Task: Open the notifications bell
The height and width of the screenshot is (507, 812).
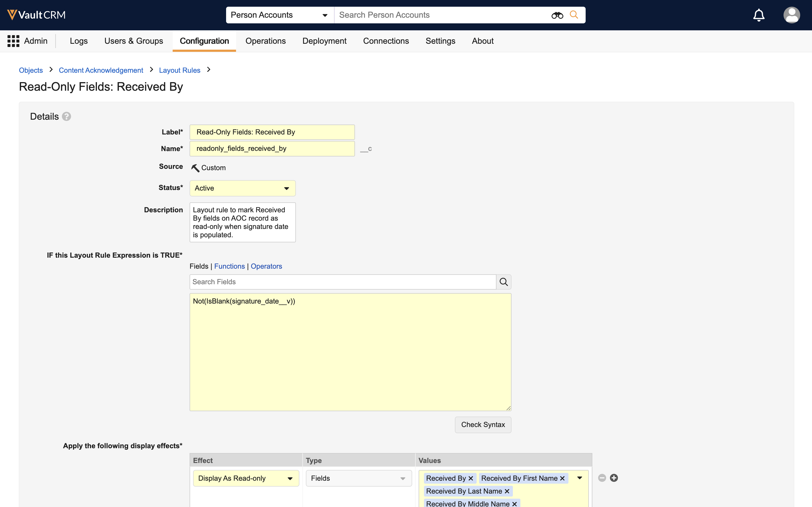Action: point(759,15)
